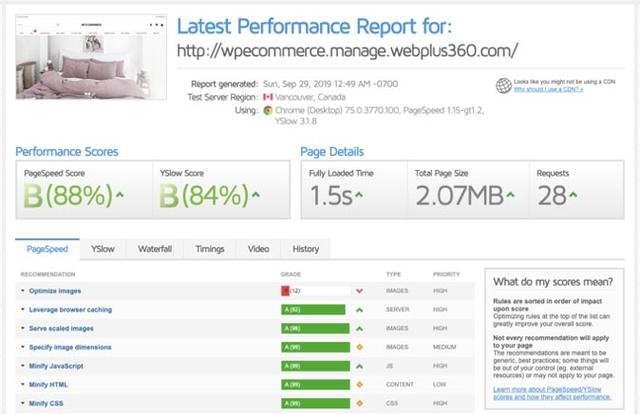Click orange diamond in Specify image dimensions row
The height and width of the screenshot is (414, 640).
point(360,347)
